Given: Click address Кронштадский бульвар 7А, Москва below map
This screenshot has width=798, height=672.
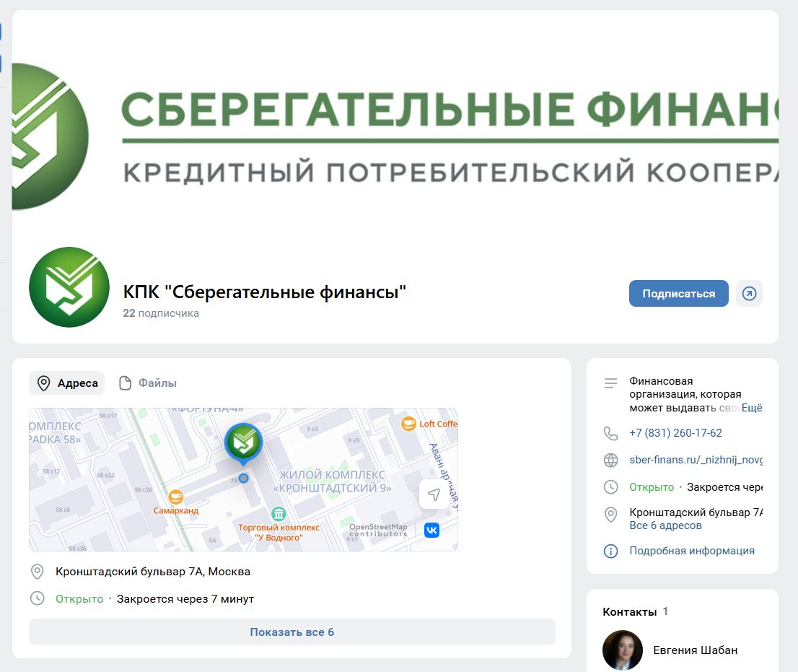Looking at the screenshot, I should (x=153, y=571).
